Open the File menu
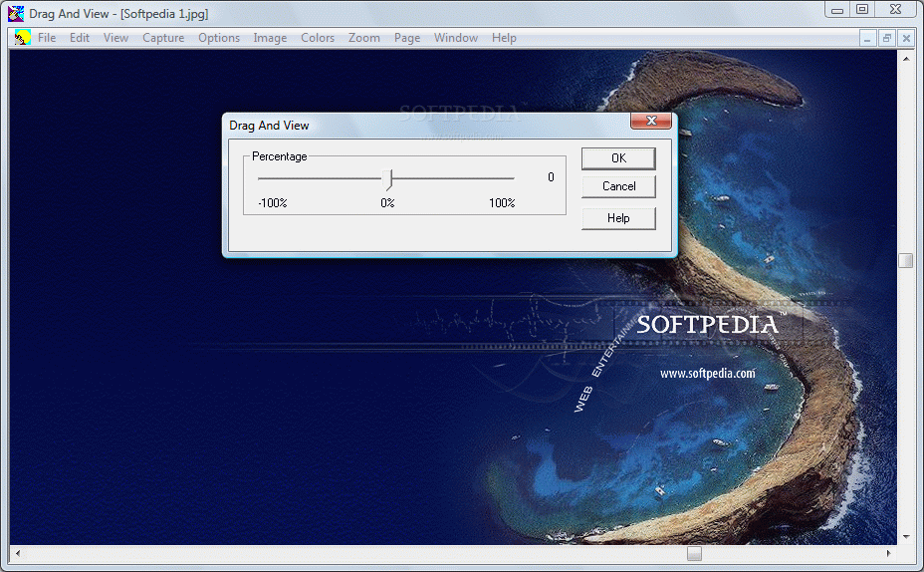The width and height of the screenshot is (924, 572). point(47,38)
